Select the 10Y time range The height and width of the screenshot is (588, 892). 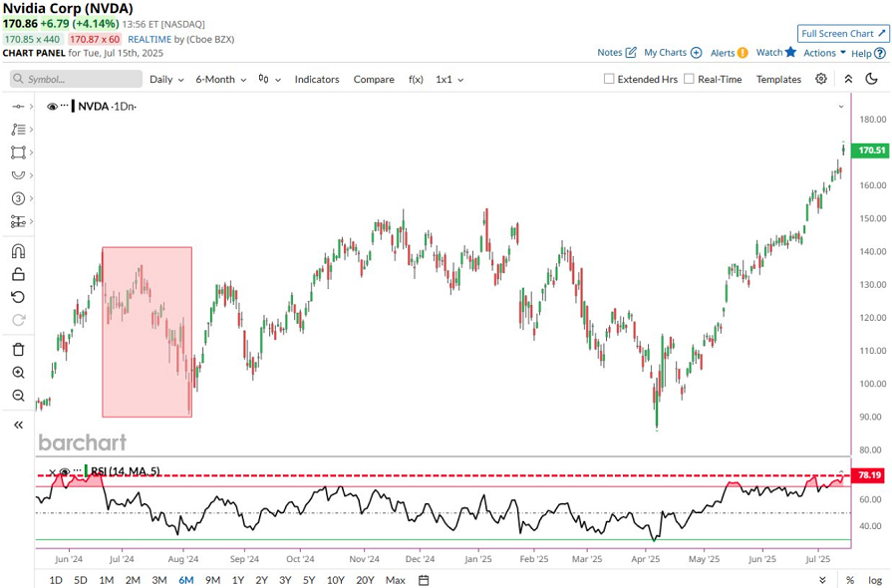coord(336,580)
